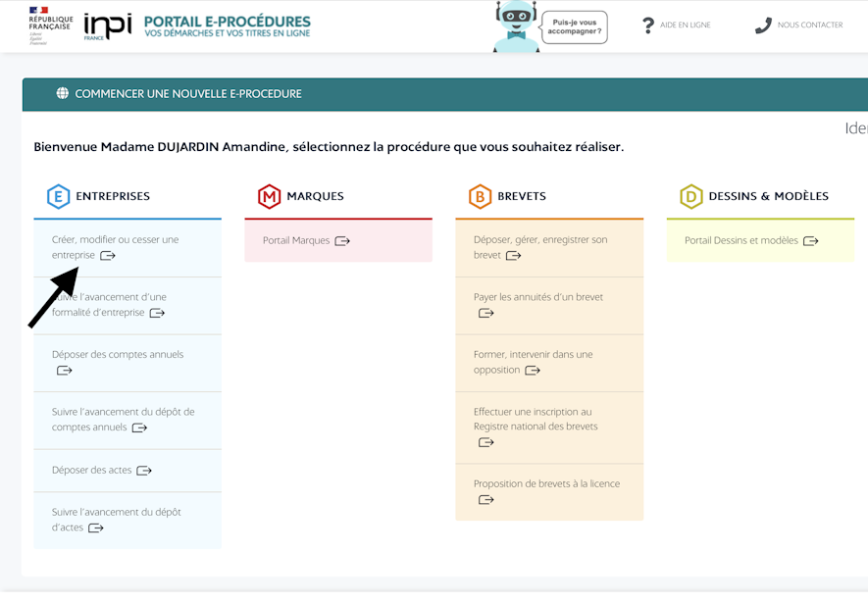
Task: Open Portail E-Procédures home title link
Action: [227, 26]
